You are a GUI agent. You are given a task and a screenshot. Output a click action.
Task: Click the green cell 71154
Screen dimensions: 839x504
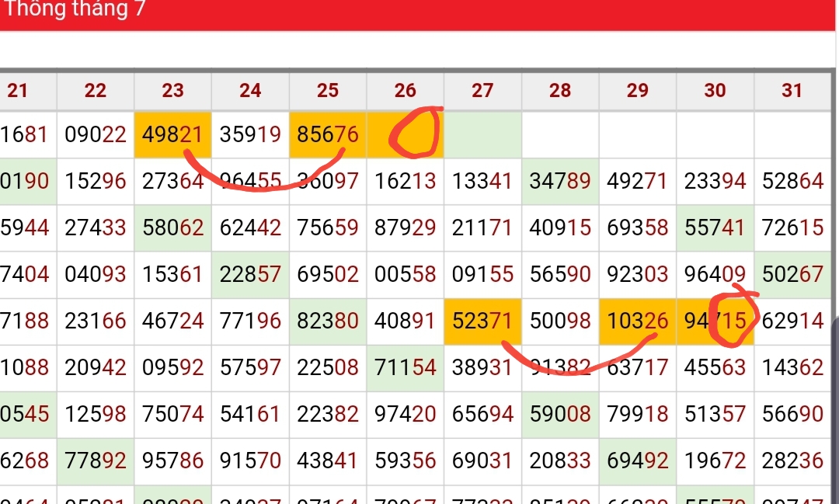click(405, 367)
